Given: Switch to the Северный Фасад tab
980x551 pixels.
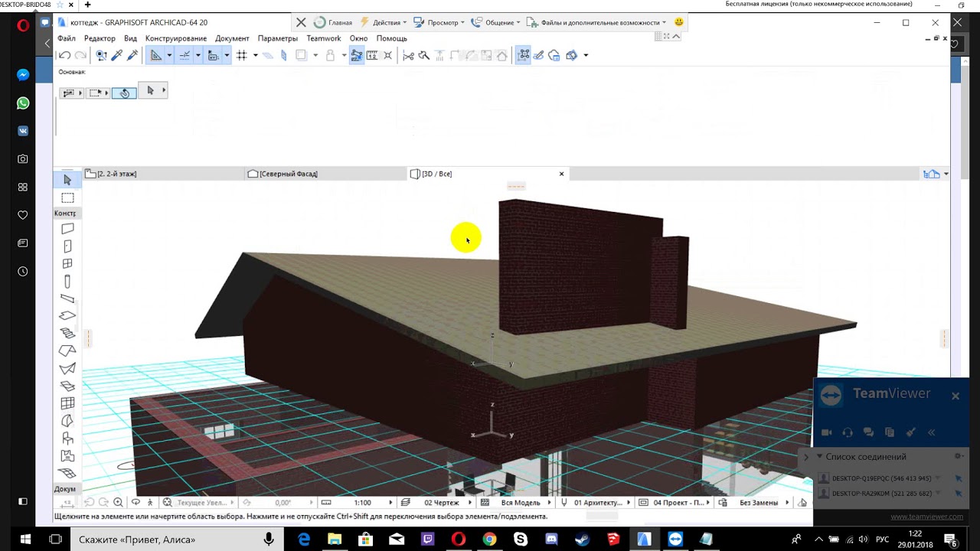Looking at the screenshot, I should point(288,174).
